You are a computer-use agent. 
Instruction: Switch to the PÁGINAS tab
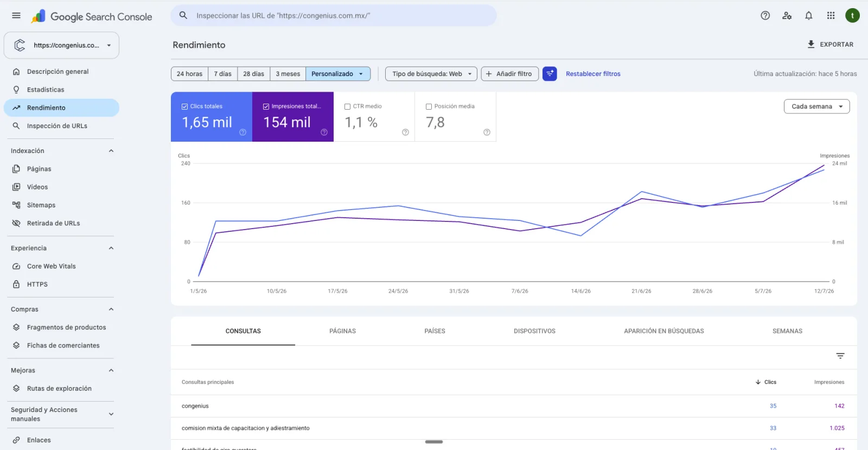(x=343, y=331)
